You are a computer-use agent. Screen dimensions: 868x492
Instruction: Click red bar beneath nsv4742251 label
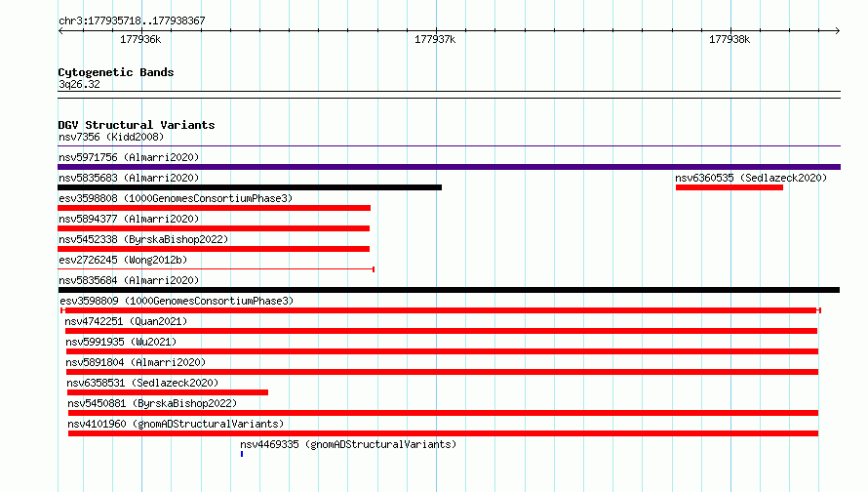[x=441, y=331]
